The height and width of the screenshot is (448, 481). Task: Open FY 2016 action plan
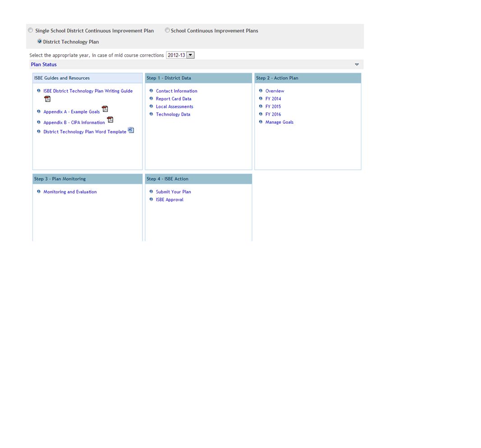click(x=273, y=114)
